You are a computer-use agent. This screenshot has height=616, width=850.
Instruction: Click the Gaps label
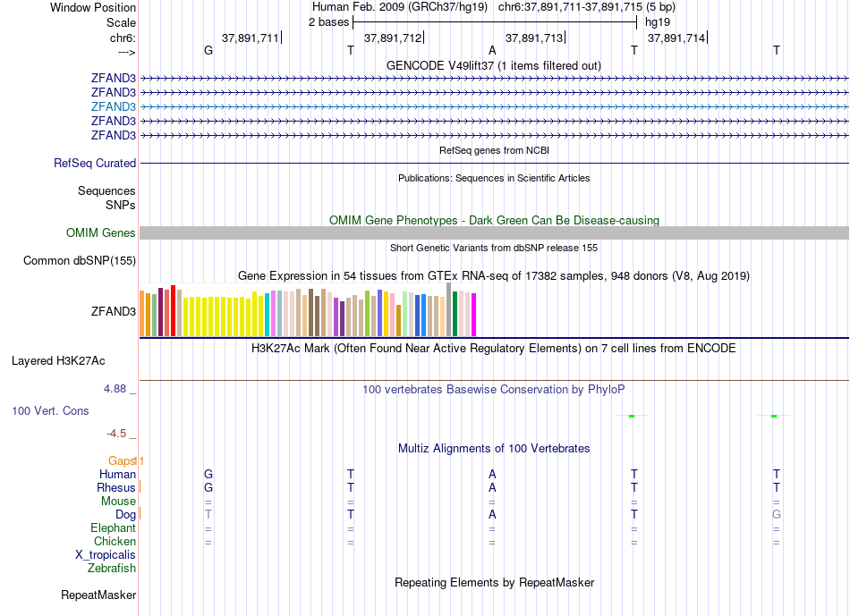[x=122, y=461]
